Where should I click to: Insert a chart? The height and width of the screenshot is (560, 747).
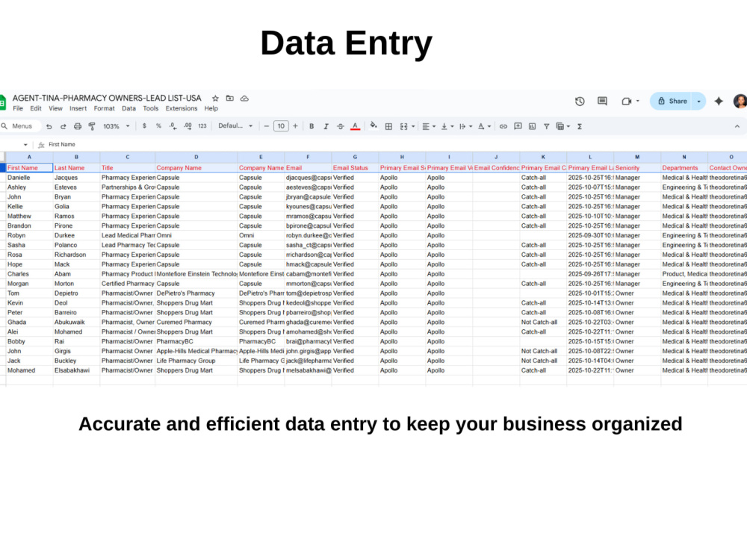click(532, 126)
